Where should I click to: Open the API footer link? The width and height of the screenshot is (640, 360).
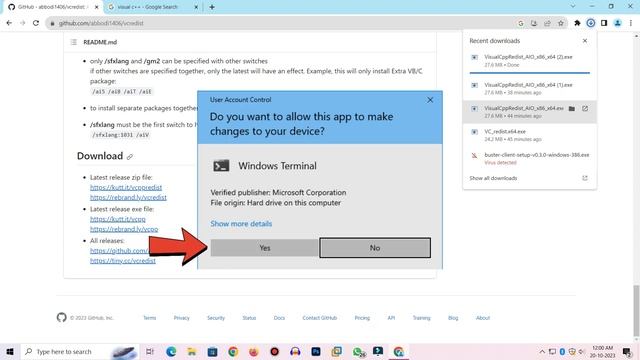[391, 318]
